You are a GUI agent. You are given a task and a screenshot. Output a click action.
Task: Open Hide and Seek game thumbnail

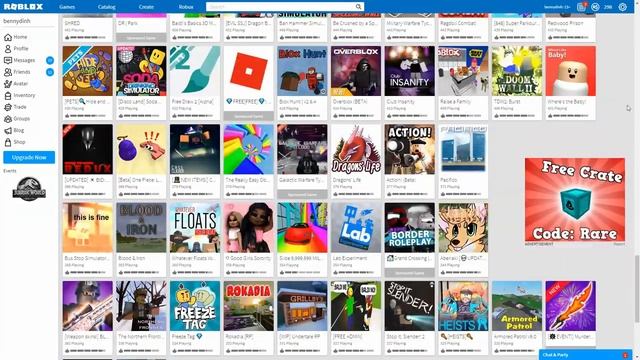point(88,71)
